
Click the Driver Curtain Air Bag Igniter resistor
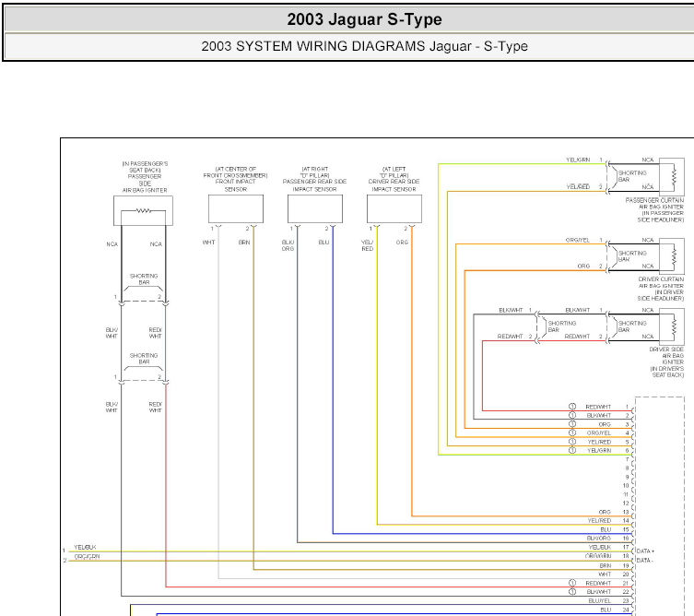[x=672, y=256]
